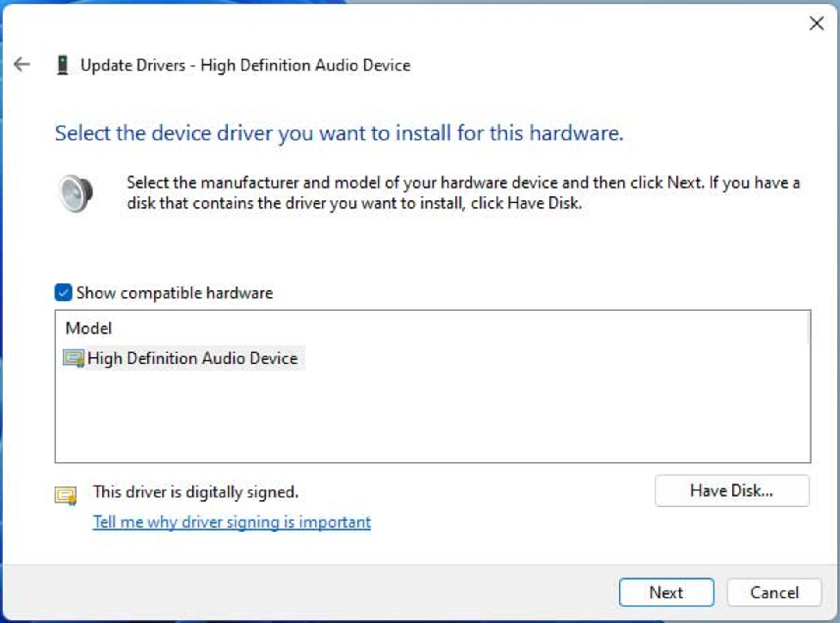
Task: Click the Show compatible hardware label
Action: click(175, 293)
